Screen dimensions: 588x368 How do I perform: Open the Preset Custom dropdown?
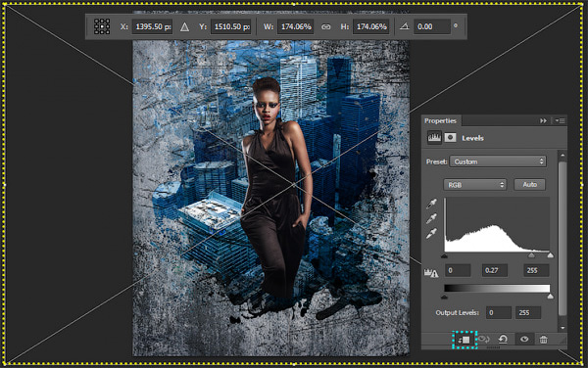click(498, 161)
